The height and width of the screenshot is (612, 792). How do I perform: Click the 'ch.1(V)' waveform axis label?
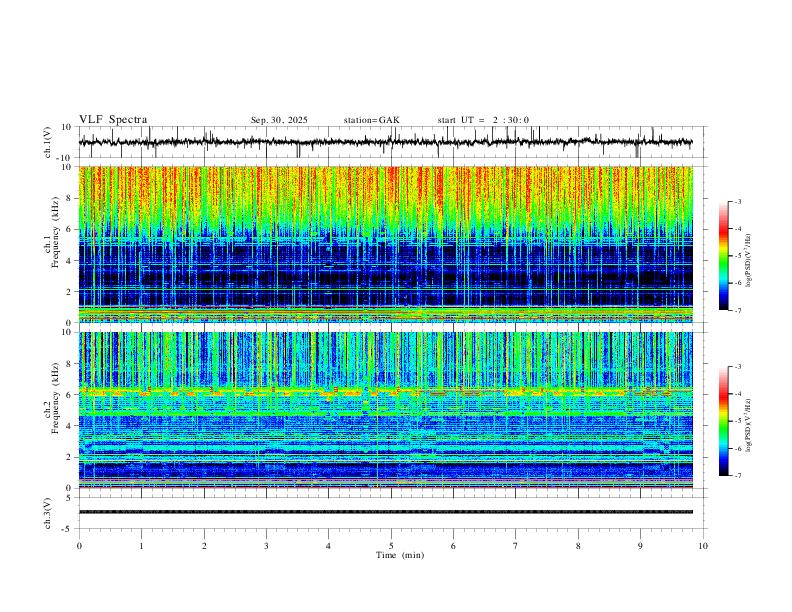click(x=48, y=142)
